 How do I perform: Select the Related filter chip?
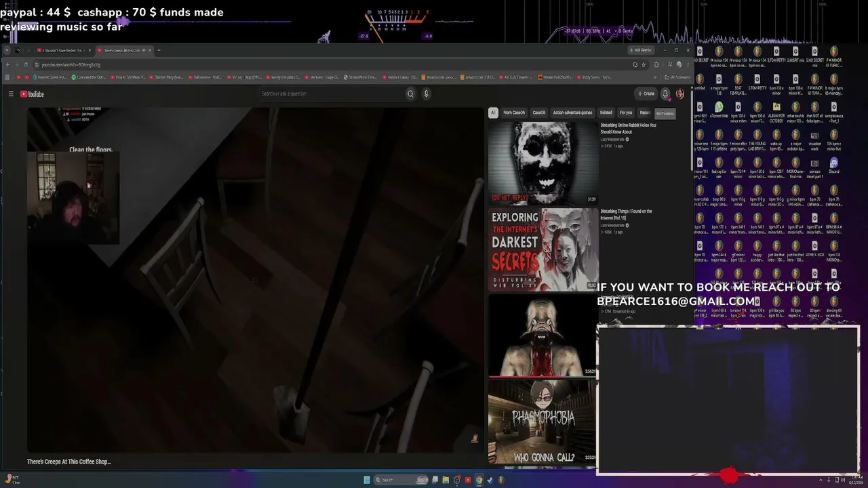tap(606, 113)
